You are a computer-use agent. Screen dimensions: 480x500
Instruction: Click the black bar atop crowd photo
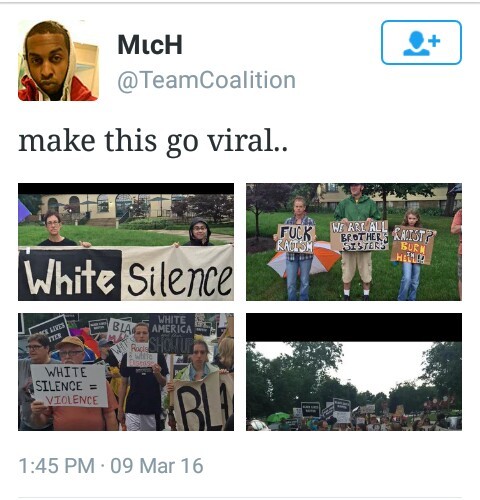tap(354, 327)
